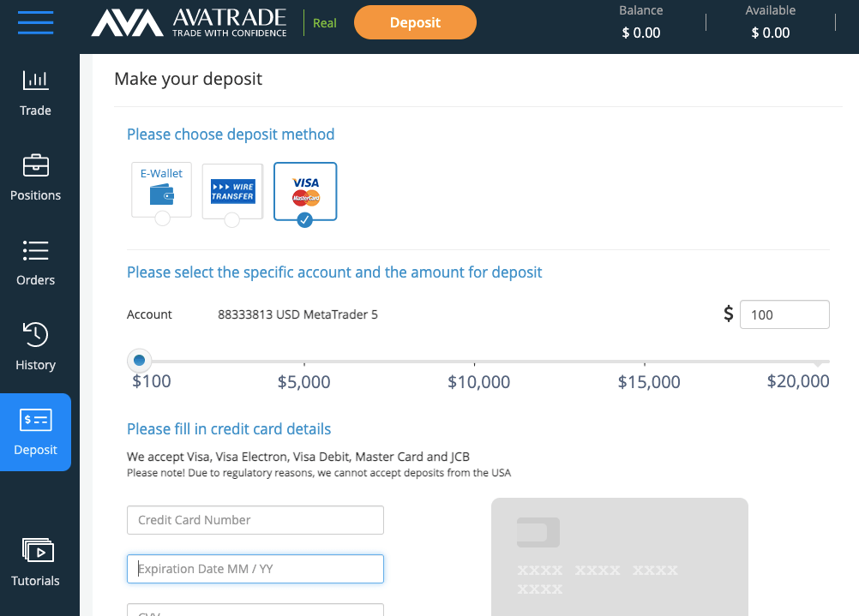The width and height of the screenshot is (859, 616).
Task: Open the Positions briefcase icon
Action: click(x=36, y=165)
